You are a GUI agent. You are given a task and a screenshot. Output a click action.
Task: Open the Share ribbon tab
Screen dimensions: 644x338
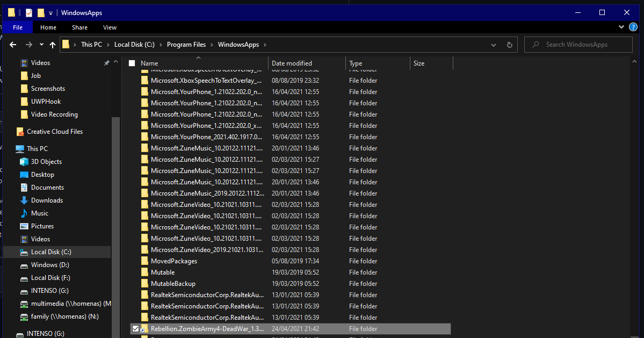tap(79, 27)
